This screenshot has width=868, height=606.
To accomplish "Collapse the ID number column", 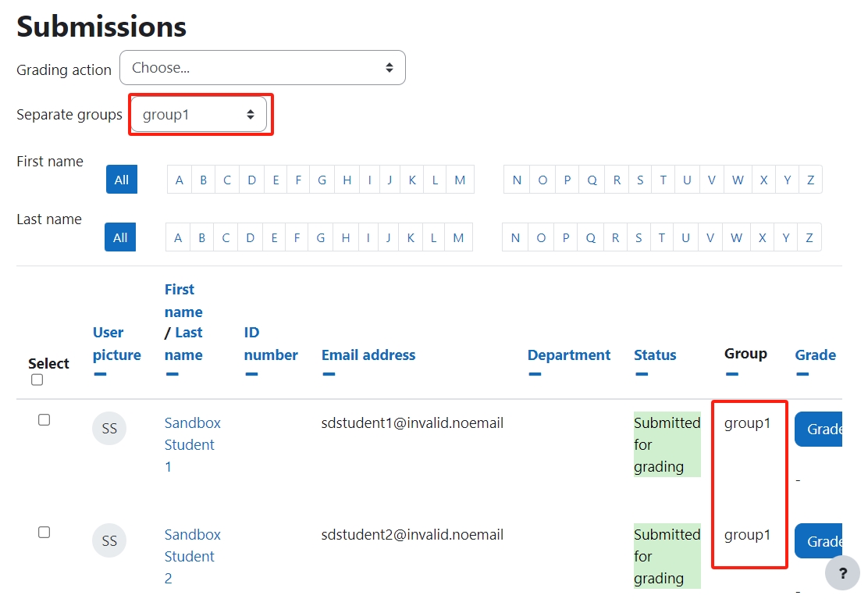I will point(251,375).
